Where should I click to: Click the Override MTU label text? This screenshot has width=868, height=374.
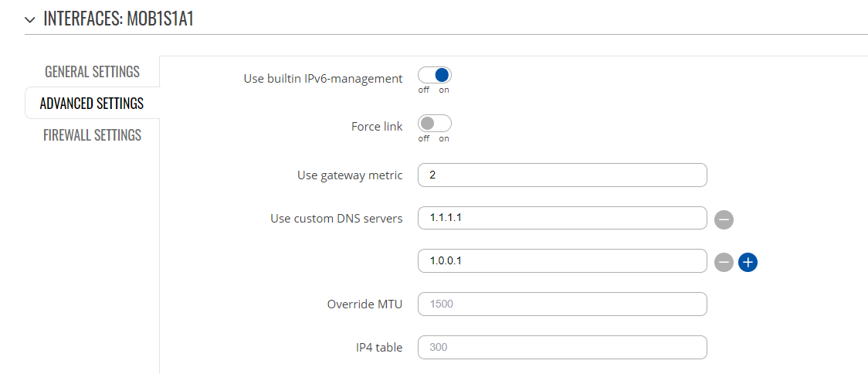point(364,304)
